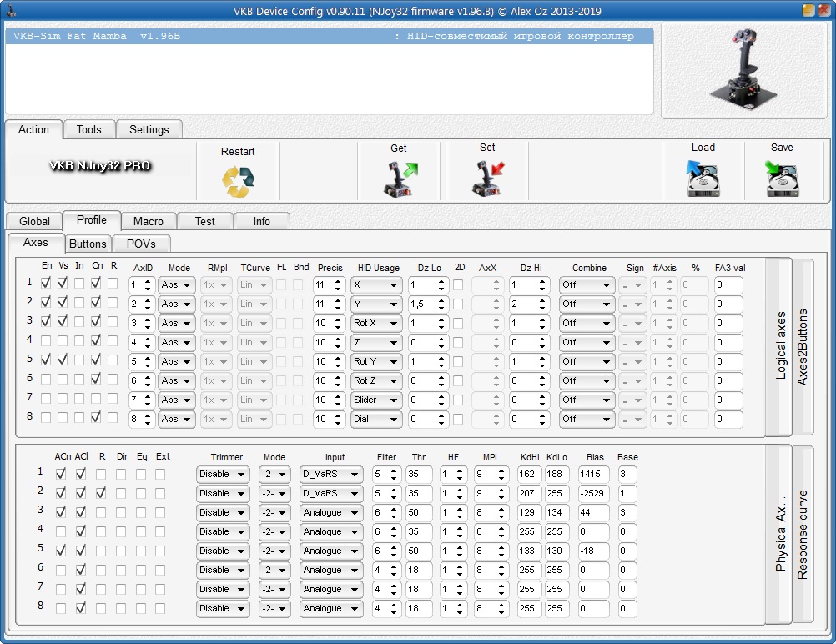Open the Global tab
836x644 pixels.
[35, 221]
